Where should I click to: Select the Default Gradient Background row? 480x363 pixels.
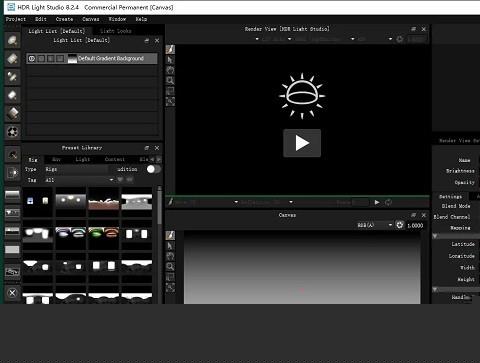[x=92, y=59]
